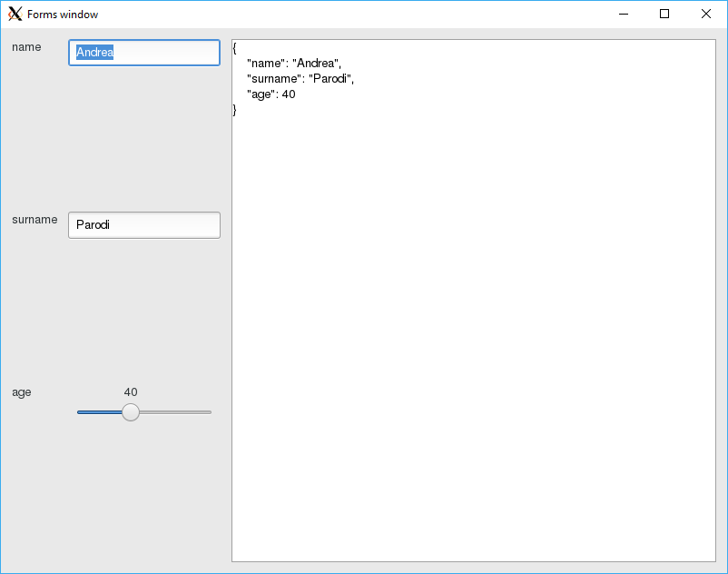This screenshot has height=574, width=728.
Task: Click the "name": "Andrea" line in JSON
Action: (x=294, y=64)
